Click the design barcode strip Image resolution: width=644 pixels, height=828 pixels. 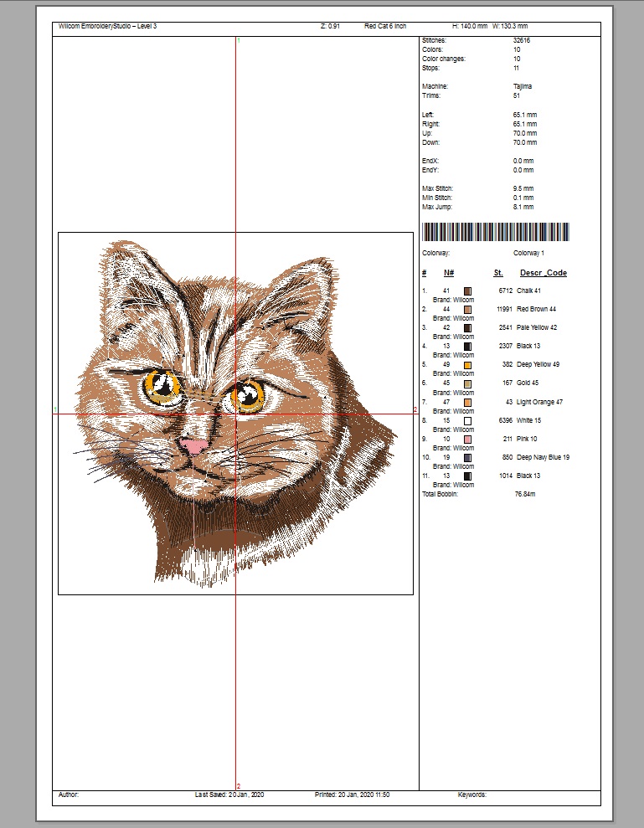(497, 232)
